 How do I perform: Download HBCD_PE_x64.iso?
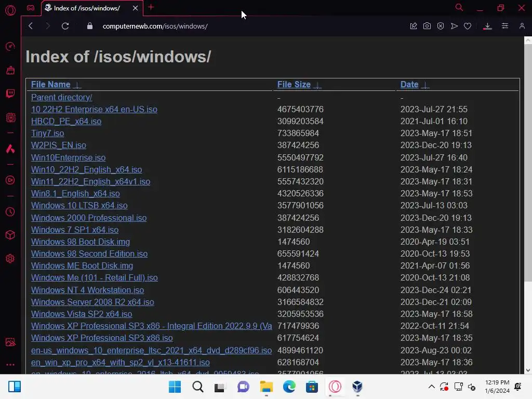pos(66,121)
